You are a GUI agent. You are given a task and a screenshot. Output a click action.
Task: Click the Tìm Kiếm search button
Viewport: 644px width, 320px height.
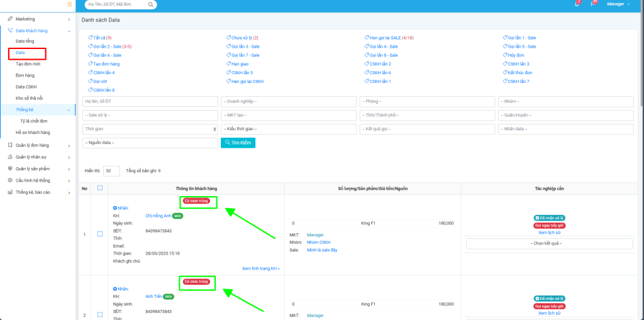(x=238, y=143)
